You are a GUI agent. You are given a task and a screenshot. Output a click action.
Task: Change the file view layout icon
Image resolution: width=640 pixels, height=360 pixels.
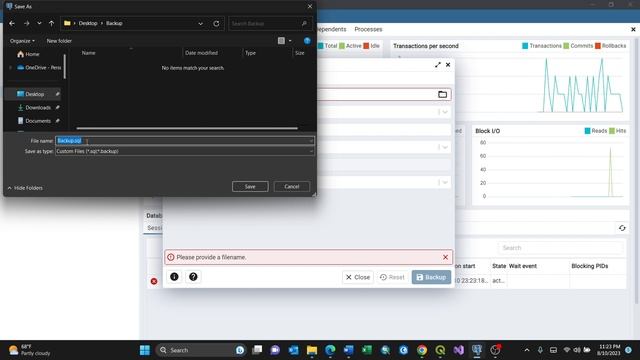tap(281, 41)
